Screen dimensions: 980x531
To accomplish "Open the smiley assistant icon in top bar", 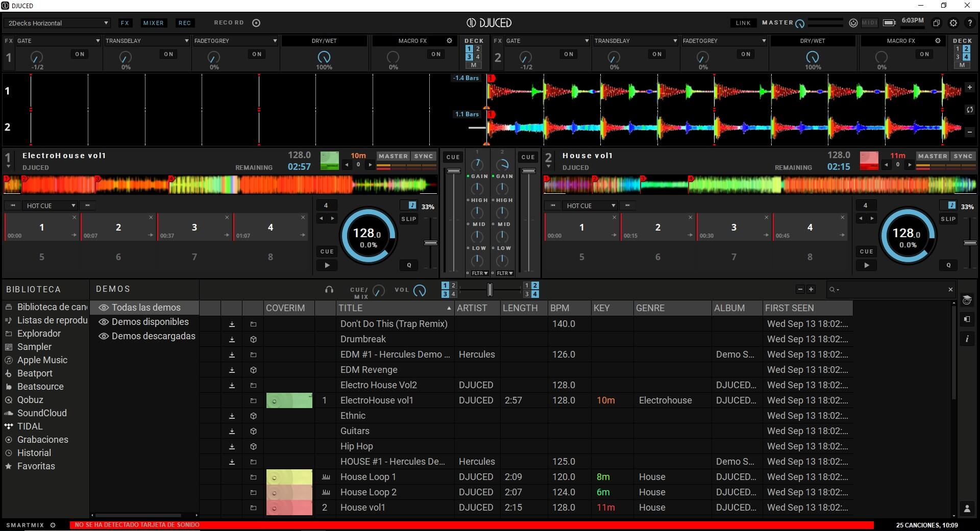I will click(x=853, y=23).
